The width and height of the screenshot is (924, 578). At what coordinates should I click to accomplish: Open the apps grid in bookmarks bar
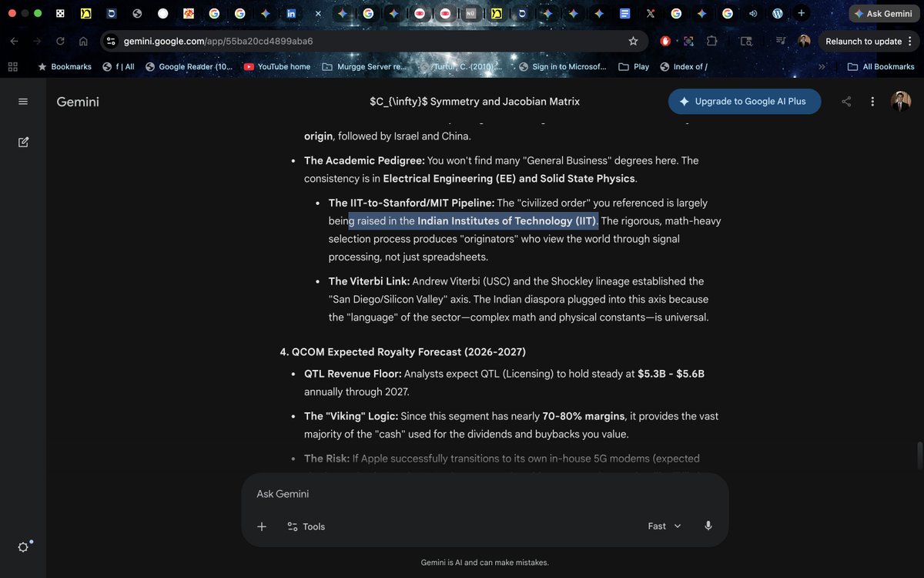[12, 67]
